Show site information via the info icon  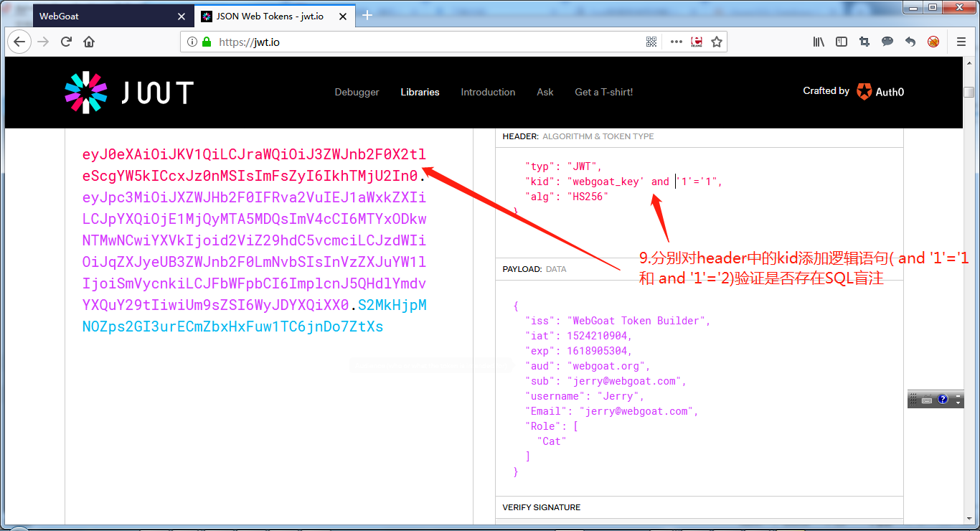pyautogui.click(x=192, y=42)
